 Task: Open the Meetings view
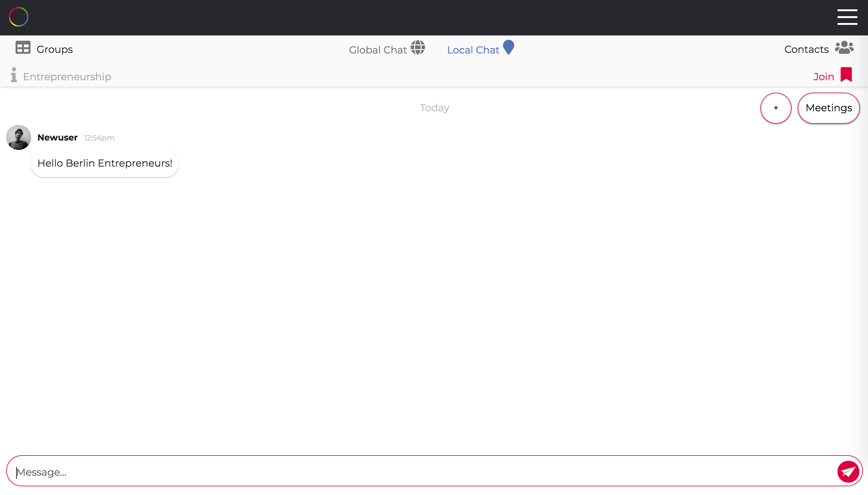[x=829, y=108]
